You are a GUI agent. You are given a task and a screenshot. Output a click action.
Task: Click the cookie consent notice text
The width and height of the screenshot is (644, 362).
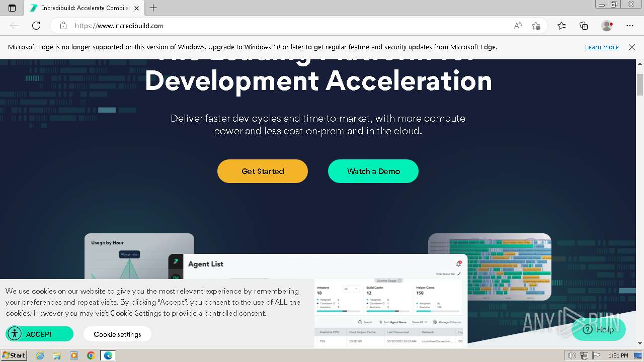pos(153,302)
